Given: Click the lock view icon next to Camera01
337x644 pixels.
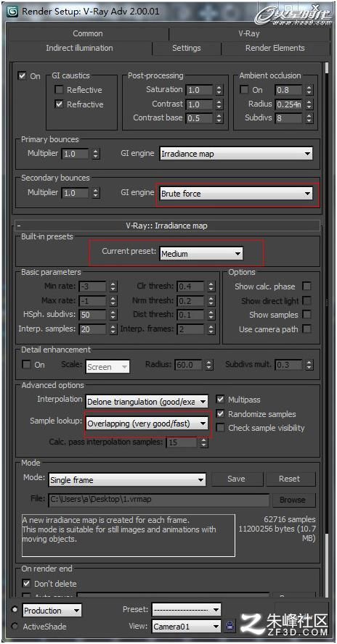Looking at the screenshot, I should click(x=230, y=627).
